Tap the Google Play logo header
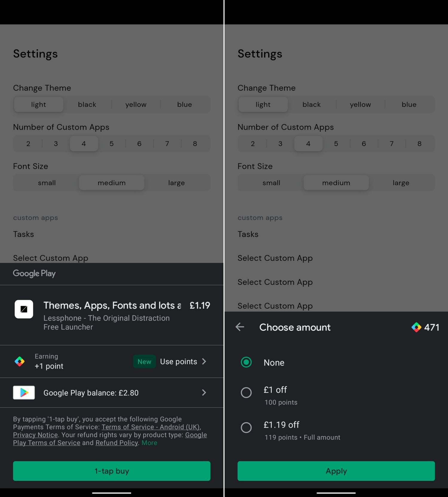The width and height of the screenshot is (448, 497). (34, 273)
